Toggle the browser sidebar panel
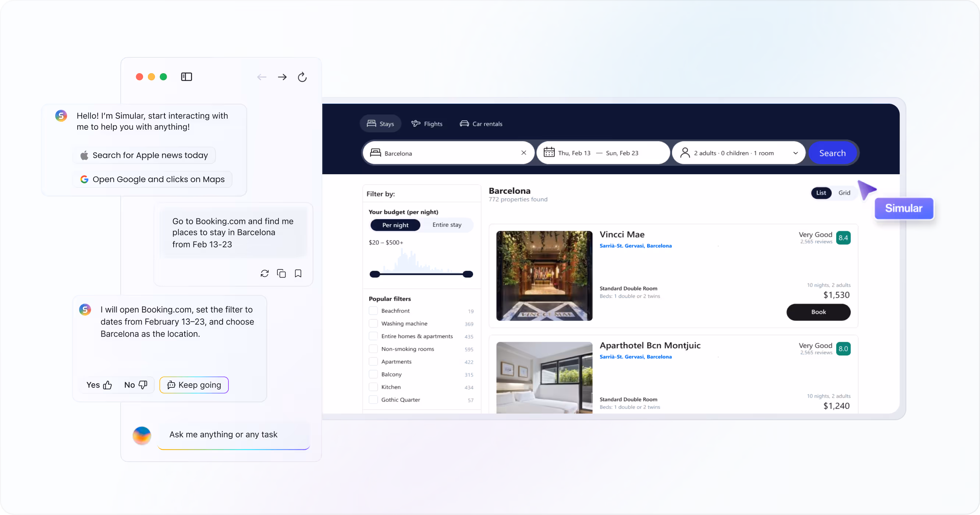The height and width of the screenshot is (515, 980). point(187,76)
